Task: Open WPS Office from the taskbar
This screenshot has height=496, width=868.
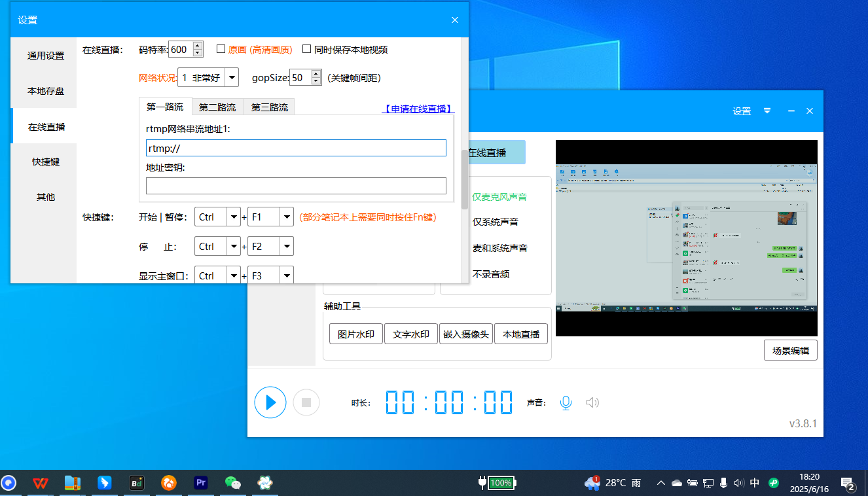Action: pos(41,483)
